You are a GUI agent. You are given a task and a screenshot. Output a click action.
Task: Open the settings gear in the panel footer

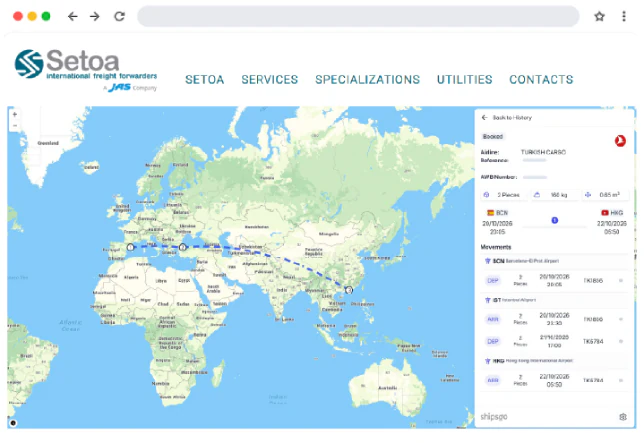(623, 417)
